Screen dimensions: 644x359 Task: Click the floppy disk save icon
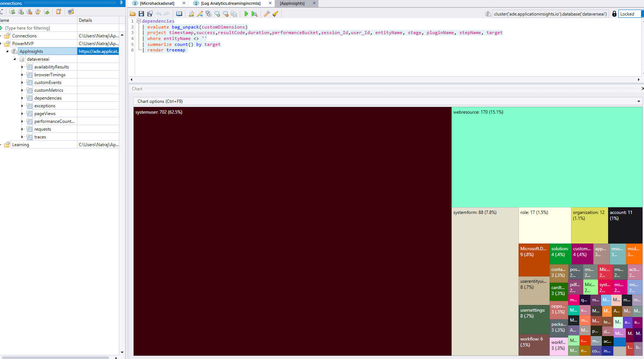point(141,14)
